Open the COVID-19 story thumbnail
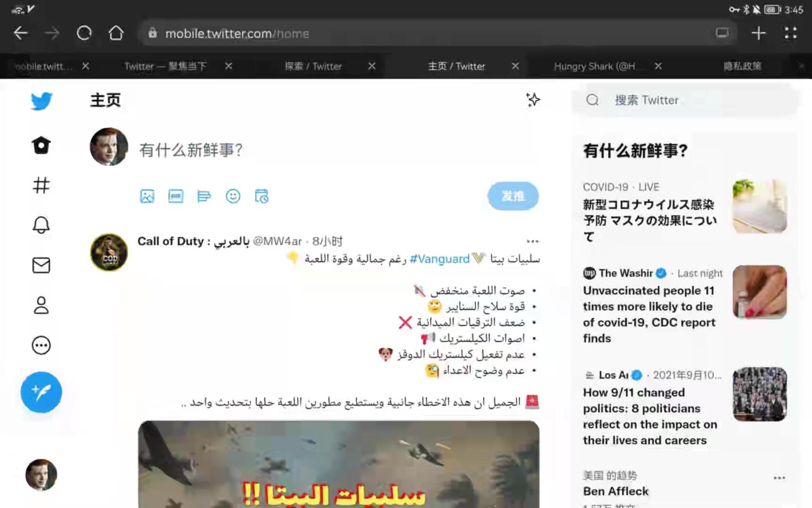 [x=760, y=206]
